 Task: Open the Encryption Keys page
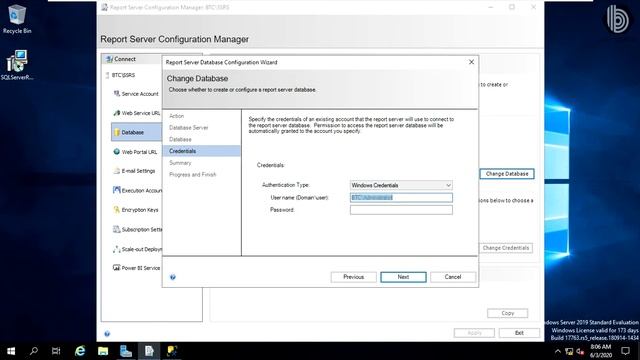(x=136, y=210)
